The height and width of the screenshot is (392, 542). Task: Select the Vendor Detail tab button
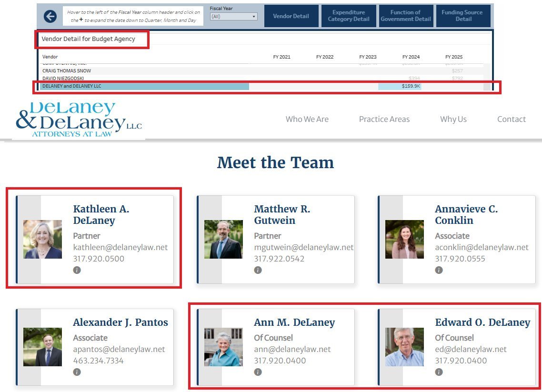point(291,16)
